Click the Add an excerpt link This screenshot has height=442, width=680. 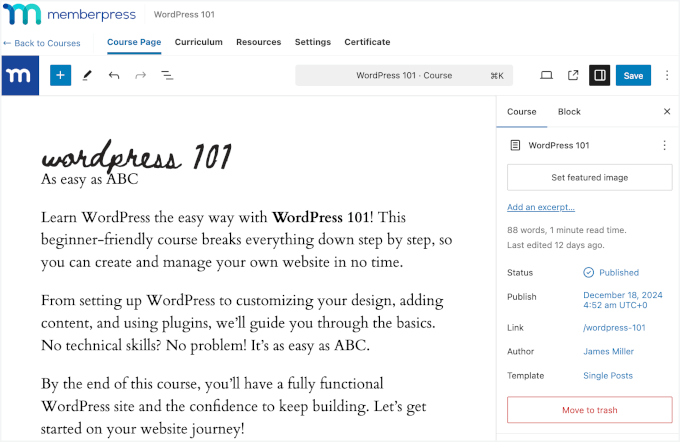[x=541, y=207]
